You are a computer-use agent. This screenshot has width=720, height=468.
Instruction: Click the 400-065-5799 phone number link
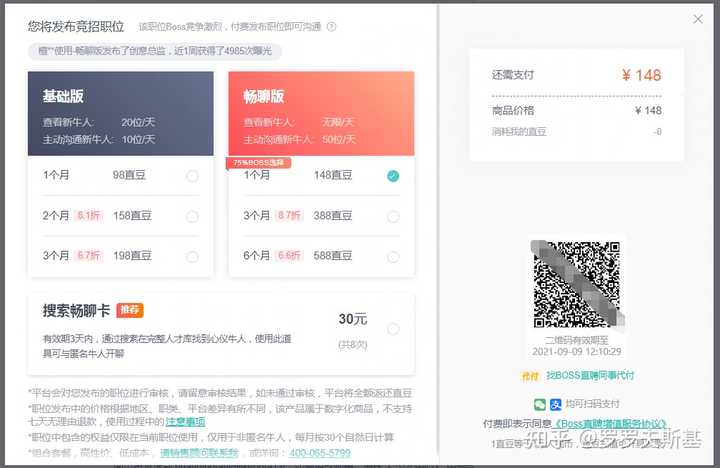[x=320, y=453]
